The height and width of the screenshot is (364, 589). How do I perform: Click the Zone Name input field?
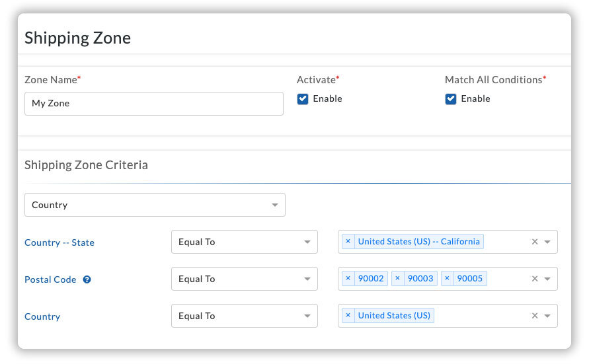tap(154, 104)
